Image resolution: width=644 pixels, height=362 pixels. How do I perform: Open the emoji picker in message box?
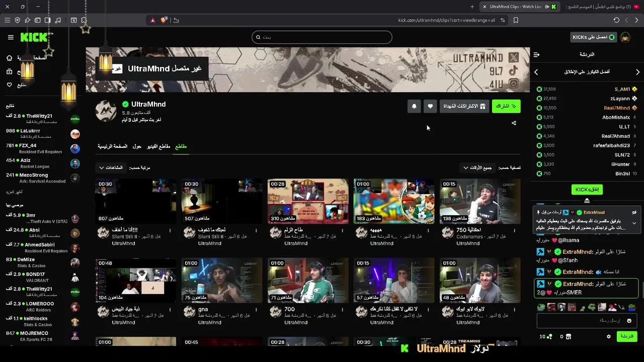[629, 320]
